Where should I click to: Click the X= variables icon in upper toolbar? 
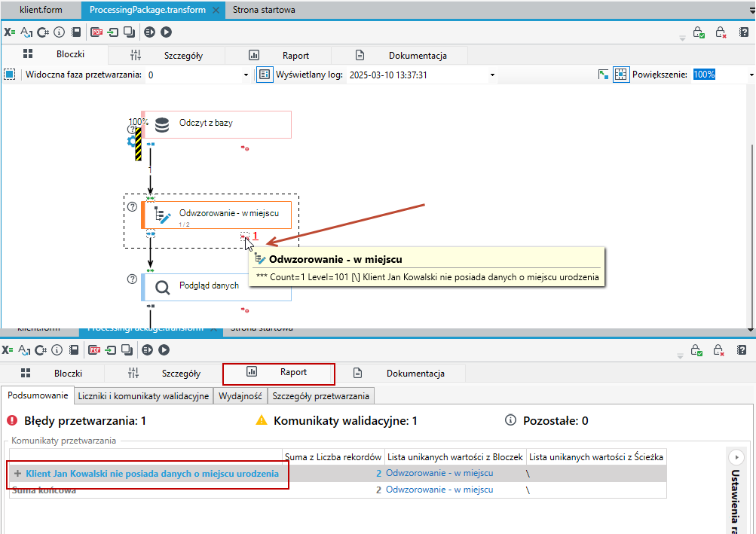(10, 32)
